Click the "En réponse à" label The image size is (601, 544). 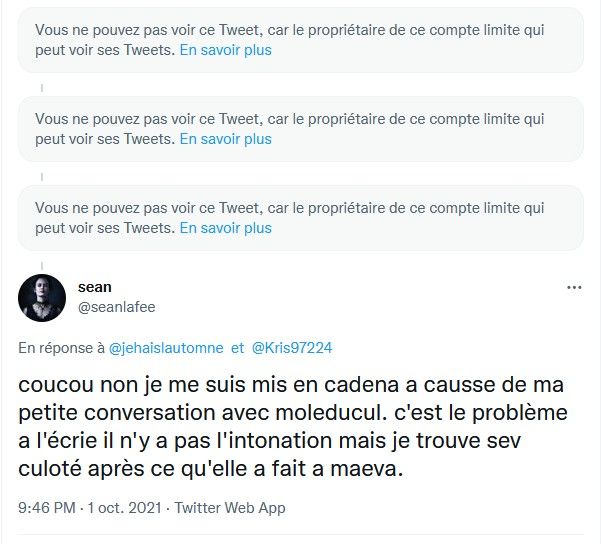(61, 347)
